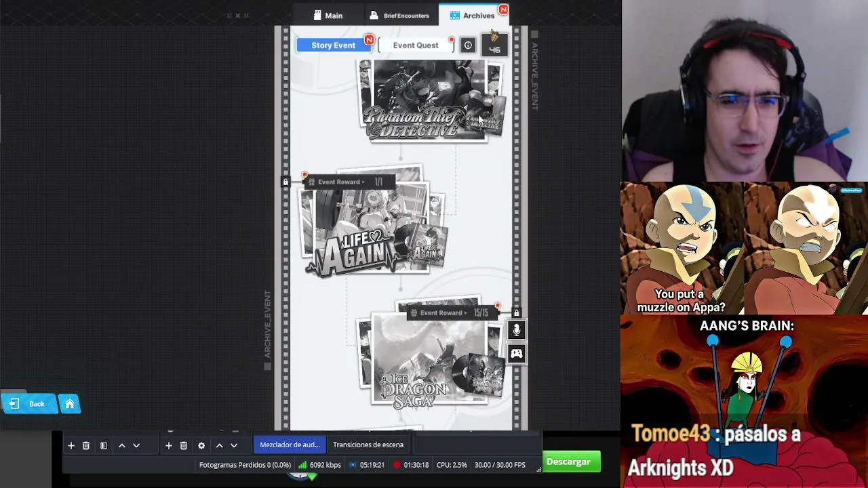This screenshot has width=868, height=488.
Task: Click the 30.00 / 30.00 FPS readout
Action: coord(500,465)
